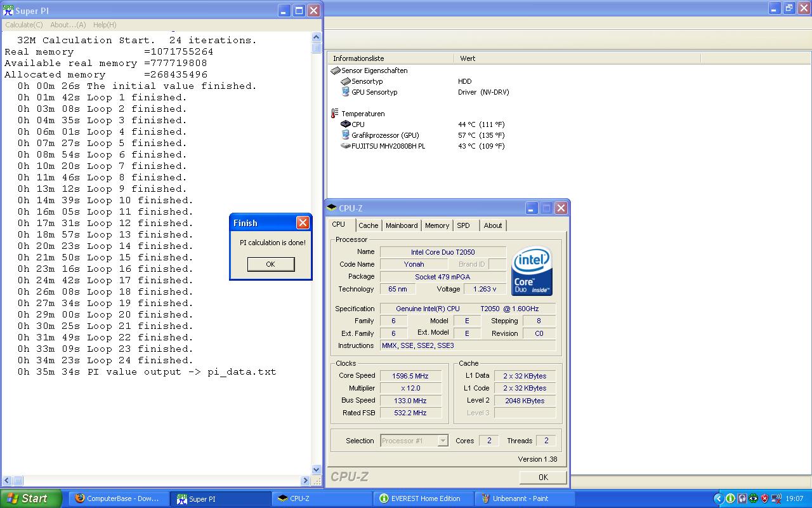Switch to EVEREST Home Edition taskbar button

point(424,498)
